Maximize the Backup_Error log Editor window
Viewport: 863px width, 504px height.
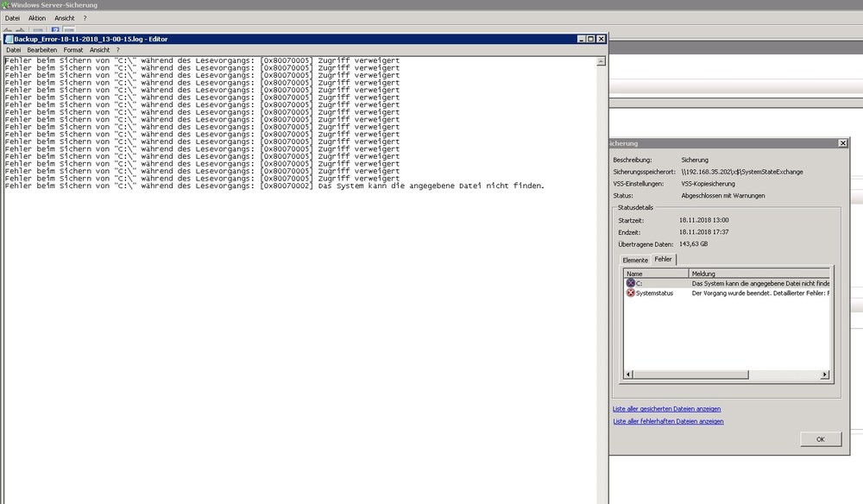tap(591, 39)
